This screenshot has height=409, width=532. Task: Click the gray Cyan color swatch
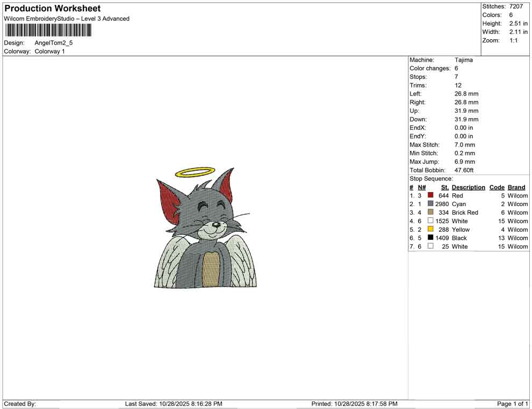click(x=430, y=203)
